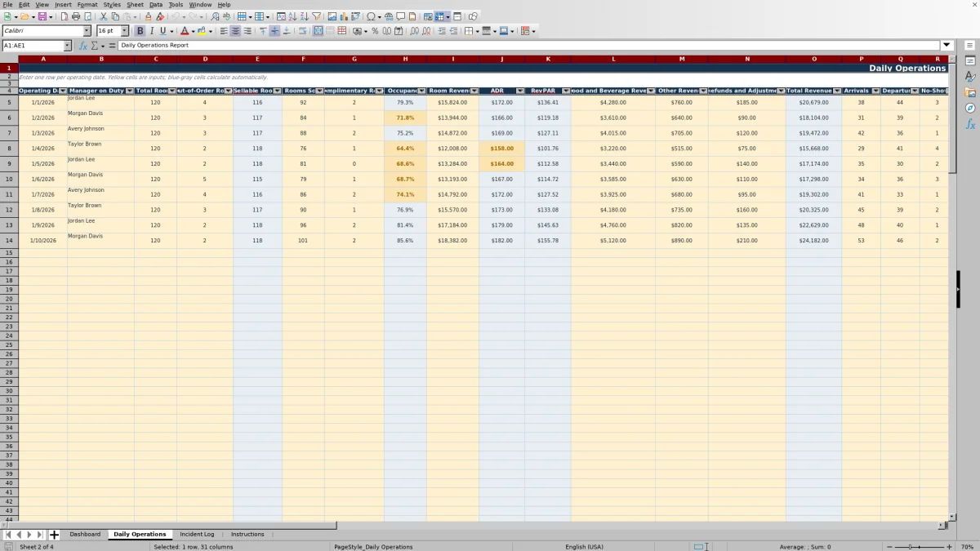Click the Print icon in toolbar

(76, 16)
